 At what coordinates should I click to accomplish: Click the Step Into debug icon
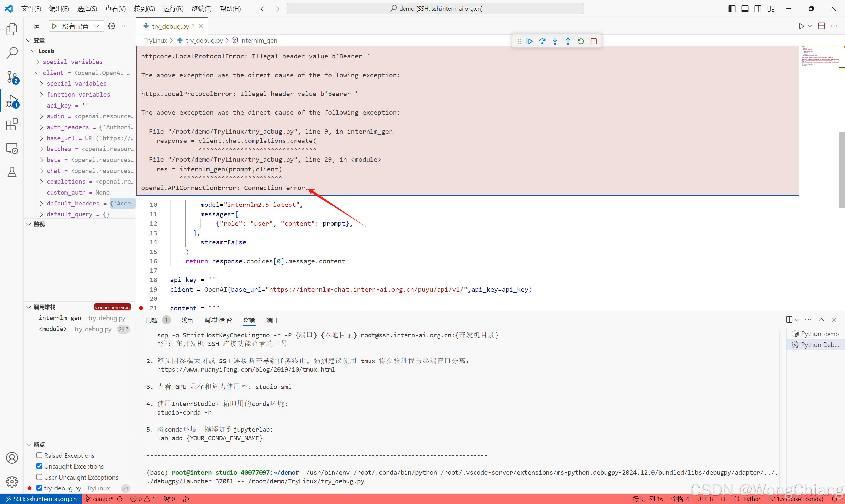tap(555, 41)
